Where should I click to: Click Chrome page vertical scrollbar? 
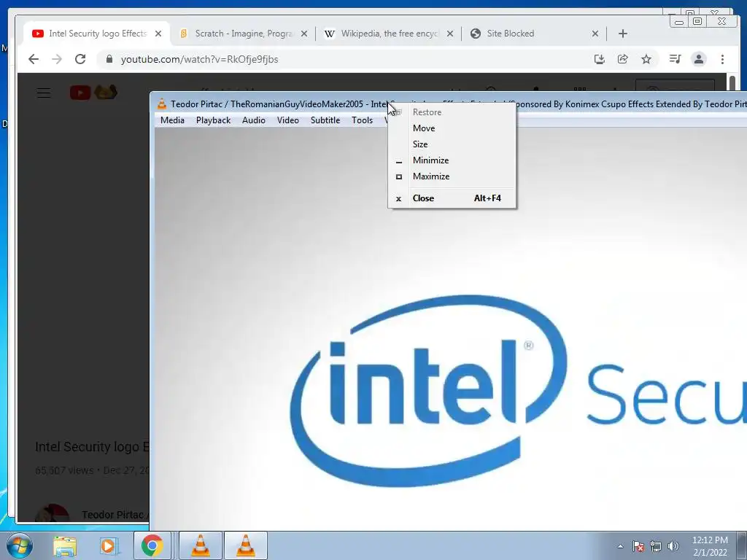(732, 81)
